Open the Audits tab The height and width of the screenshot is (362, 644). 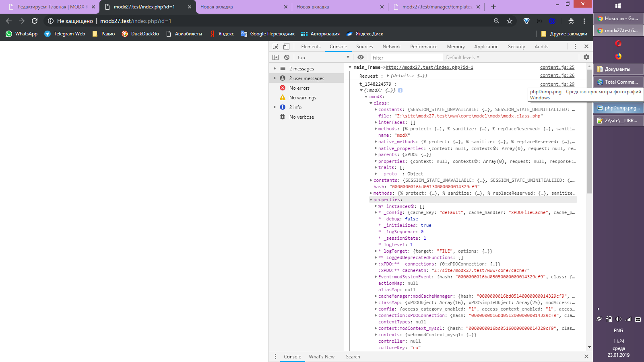coord(541,47)
